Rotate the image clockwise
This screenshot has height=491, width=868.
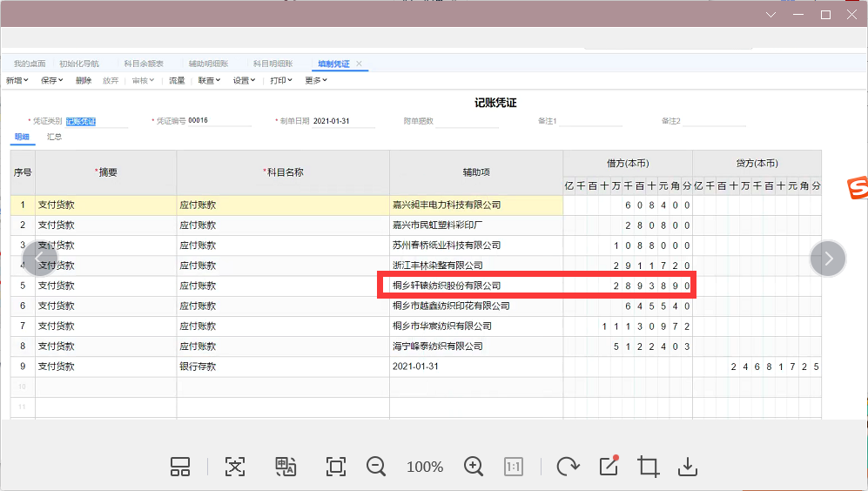click(568, 467)
